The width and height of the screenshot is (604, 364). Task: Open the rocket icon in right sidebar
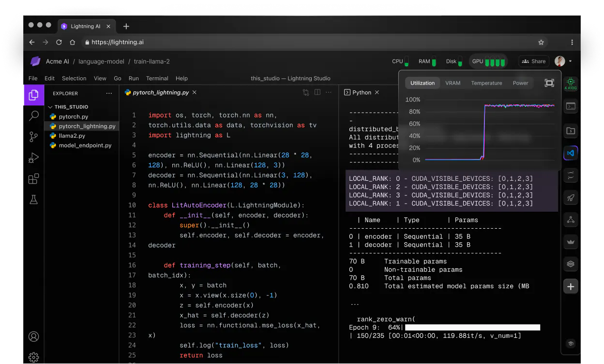pos(571,197)
